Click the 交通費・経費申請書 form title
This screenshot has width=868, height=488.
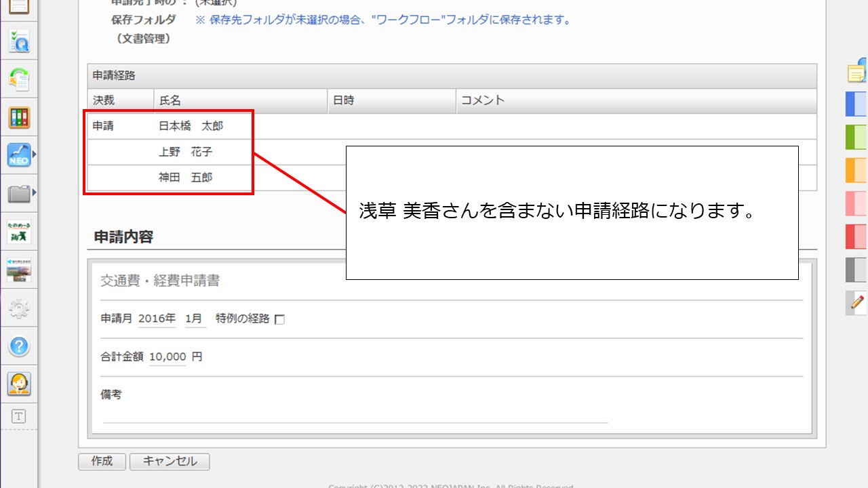pos(160,281)
